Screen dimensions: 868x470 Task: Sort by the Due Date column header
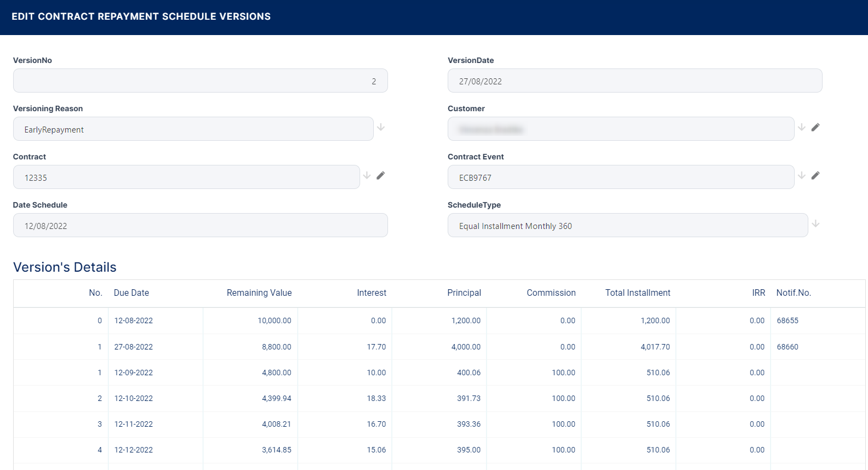pyautogui.click(x=131, y=293)
